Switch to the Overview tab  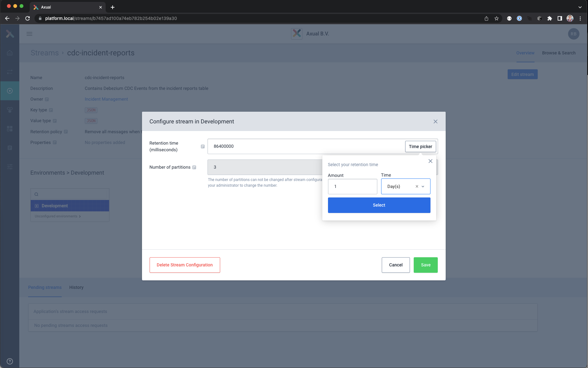[525, 53]
